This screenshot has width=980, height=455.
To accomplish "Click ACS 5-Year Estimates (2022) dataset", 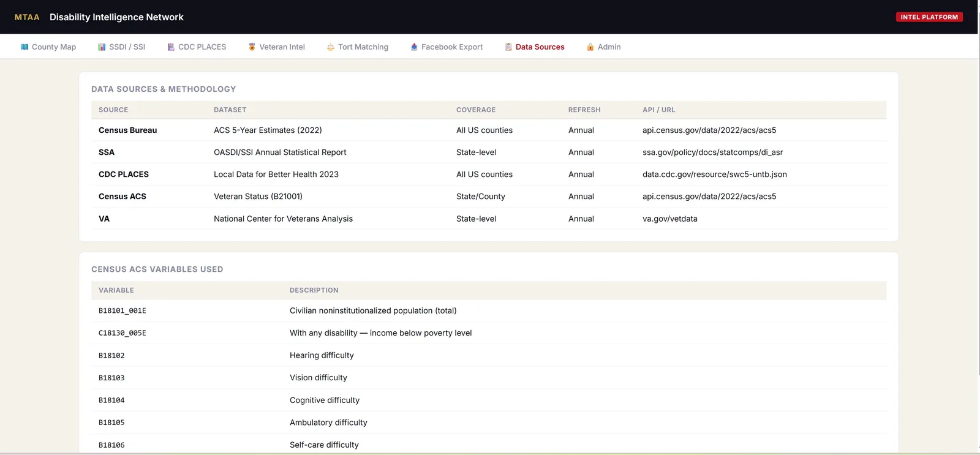I will (268, 130).
